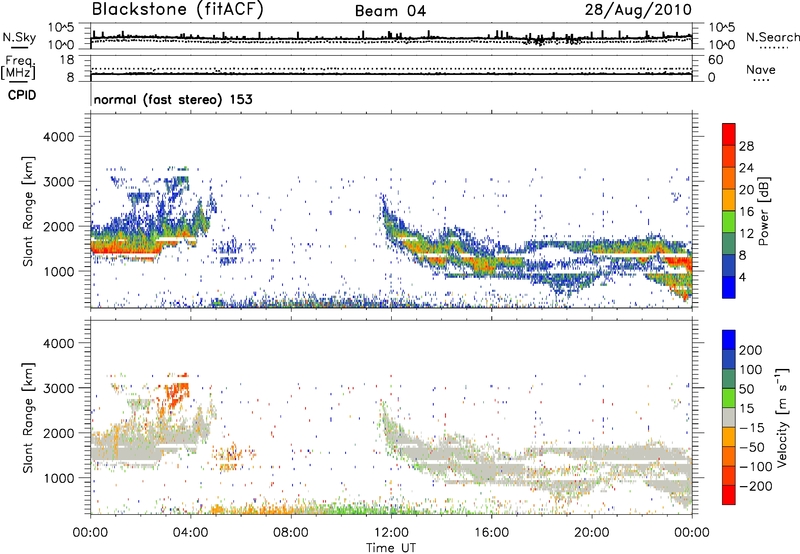The image size is (800, 554).
Task: Click the Power colorbar value '28'
Action: click(x=746, y=146)
